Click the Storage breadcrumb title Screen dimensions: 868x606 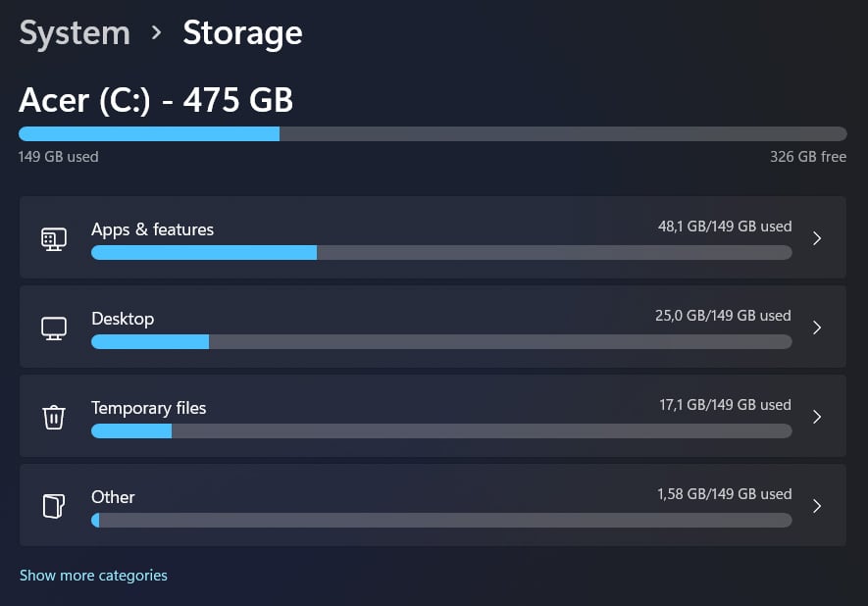[x=242, y=33]
